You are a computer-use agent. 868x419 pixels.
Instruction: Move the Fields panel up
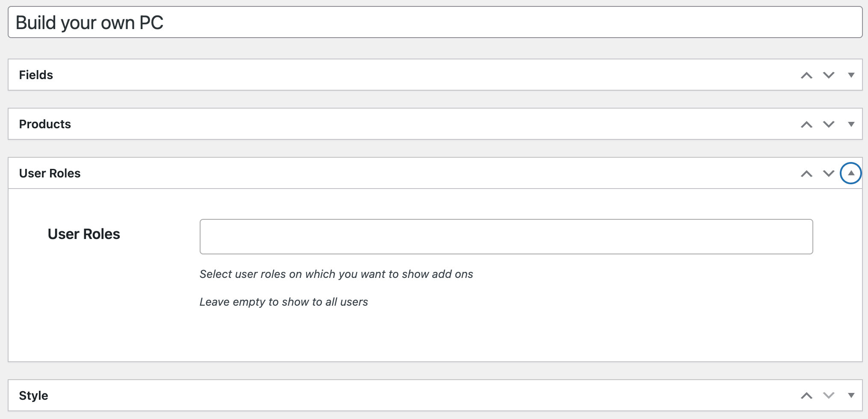click(x=807, y=74)
